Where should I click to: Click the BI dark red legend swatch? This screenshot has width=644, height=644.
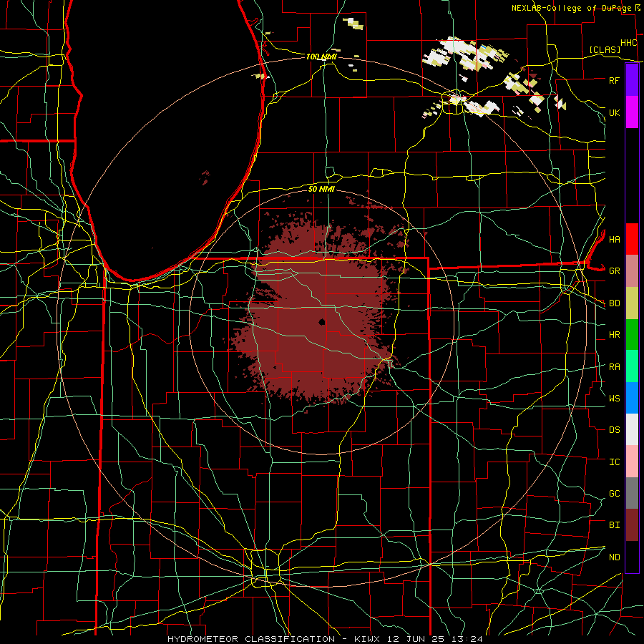pyautogui.click(x=632, y=525)
